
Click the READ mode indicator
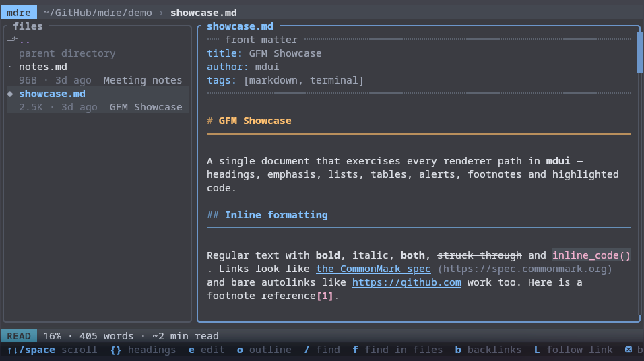coord(18,336)
